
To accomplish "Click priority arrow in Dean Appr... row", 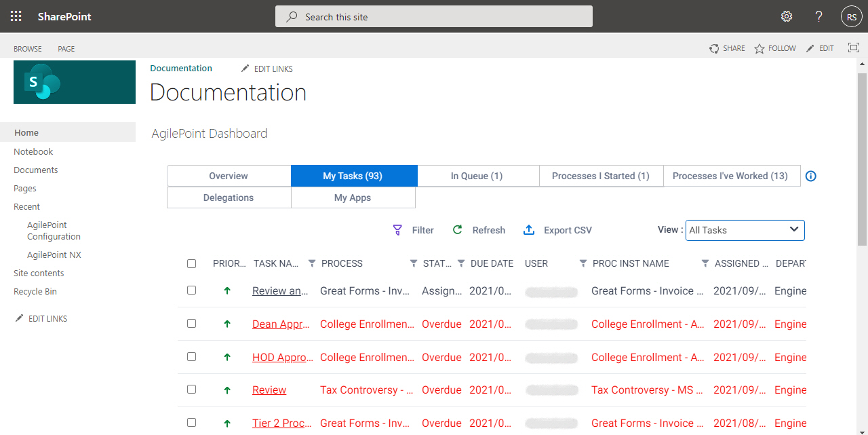I will [227, 324].
